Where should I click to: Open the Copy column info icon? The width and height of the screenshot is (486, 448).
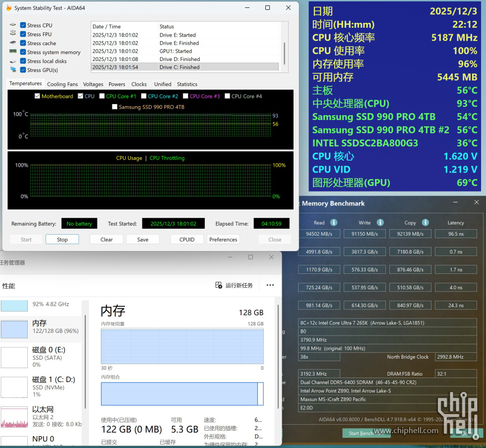pos(425,222)
